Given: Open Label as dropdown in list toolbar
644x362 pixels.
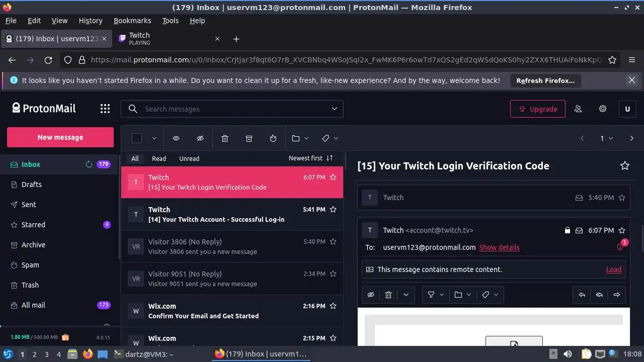Looking at the screenshot, I should click(x=330, y=138).
